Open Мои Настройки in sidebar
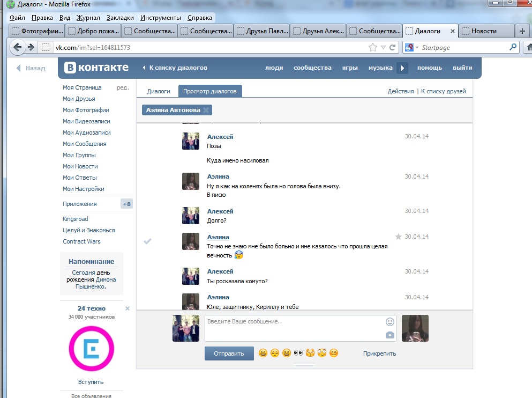 tap(84, 189)
